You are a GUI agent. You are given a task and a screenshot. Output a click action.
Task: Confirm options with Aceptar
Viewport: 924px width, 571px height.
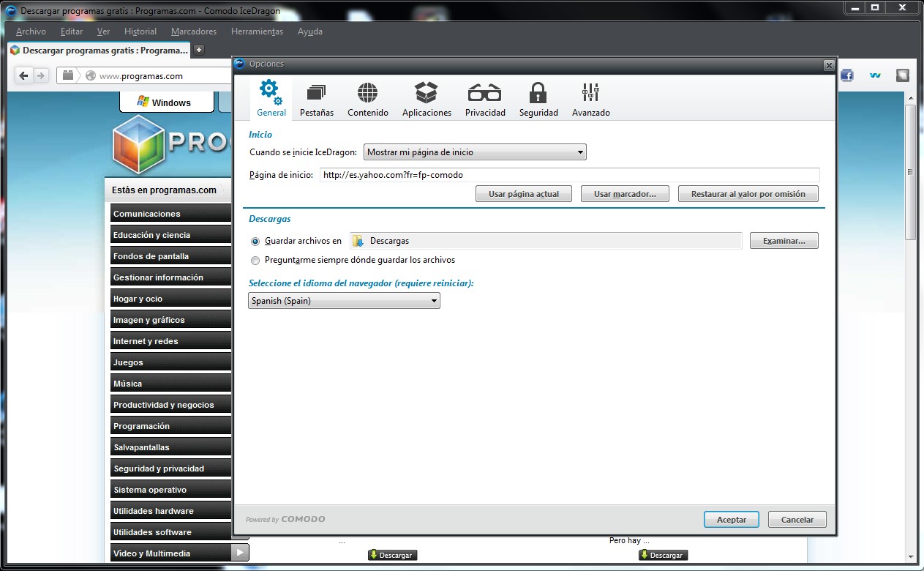[x=732, y=520]
